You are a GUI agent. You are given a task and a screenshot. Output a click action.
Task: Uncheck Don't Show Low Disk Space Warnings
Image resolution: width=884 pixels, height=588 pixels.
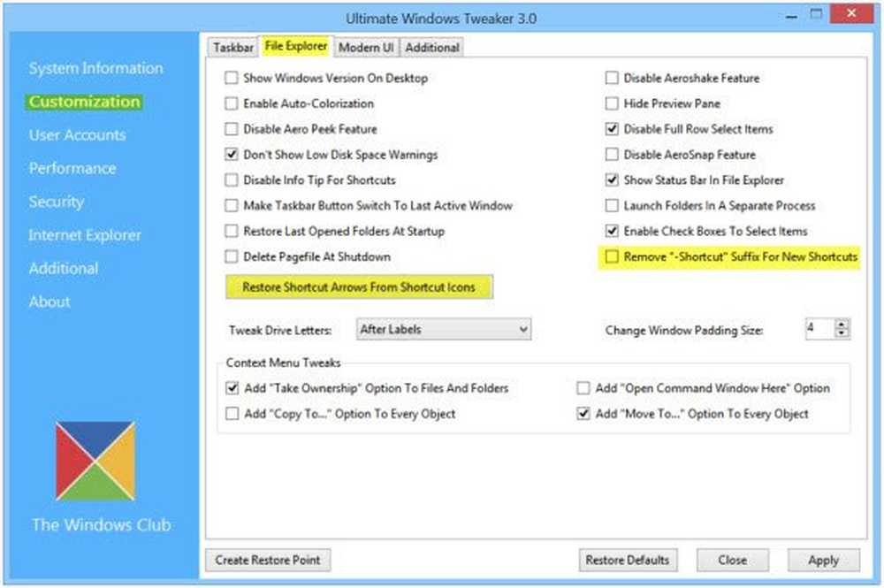[231, 154]
